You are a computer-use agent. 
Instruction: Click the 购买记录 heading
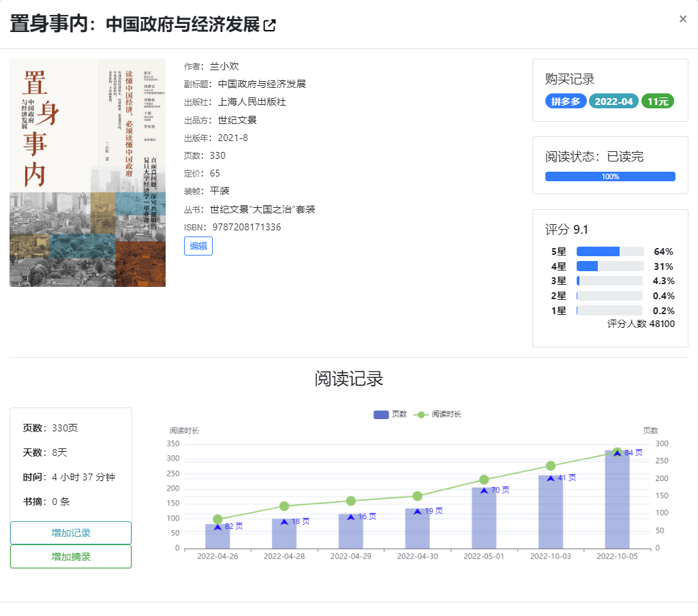(x=570, y=79)
